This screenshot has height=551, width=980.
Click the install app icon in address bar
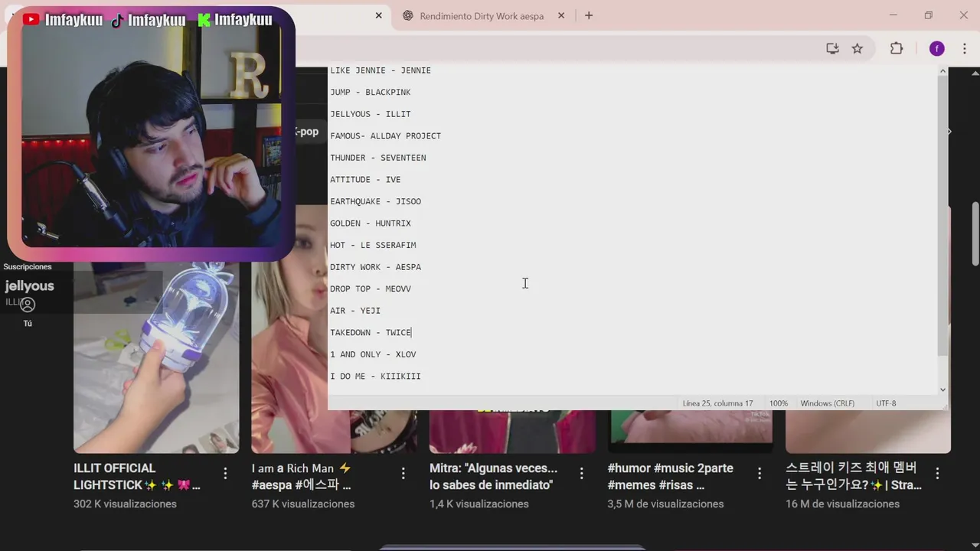click(832, 48)
